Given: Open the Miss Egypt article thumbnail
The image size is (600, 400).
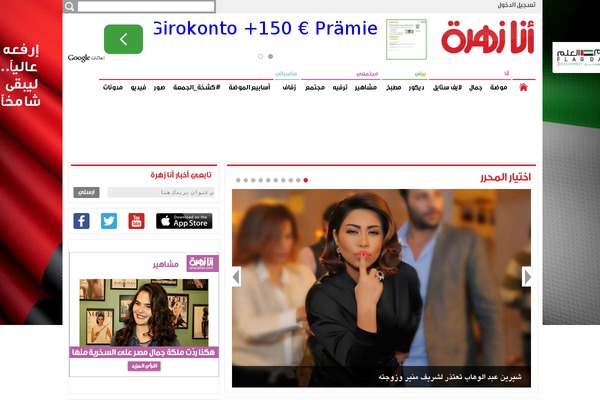Looking at the screenshot, I should (x=144, y=312).
